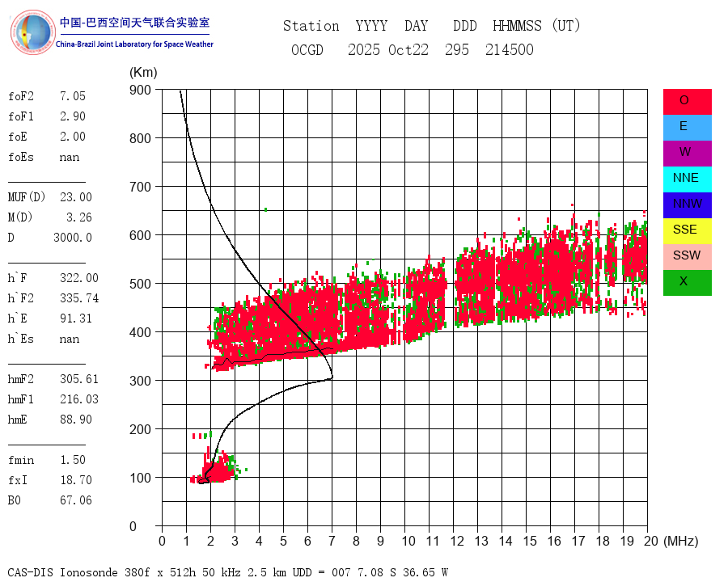This screenshot has width=728, height=582.
Task: Click the fxI value 18.70
Action: click(x=76, y=480)
